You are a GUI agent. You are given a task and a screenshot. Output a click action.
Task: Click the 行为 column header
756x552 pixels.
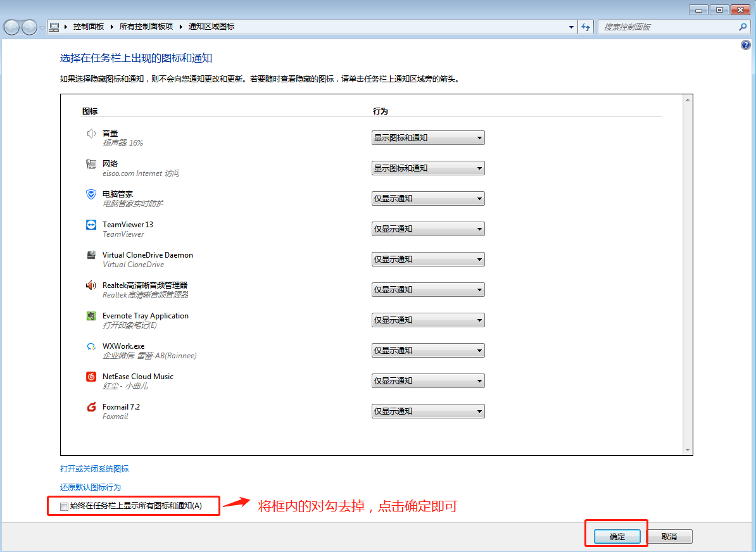381,111
